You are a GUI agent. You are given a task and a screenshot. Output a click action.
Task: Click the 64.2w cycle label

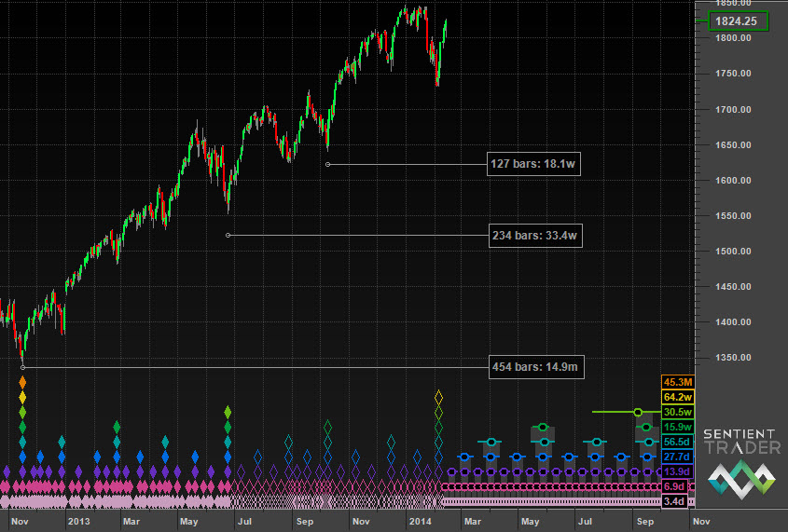pyautogui.click(x=678, y=397)
